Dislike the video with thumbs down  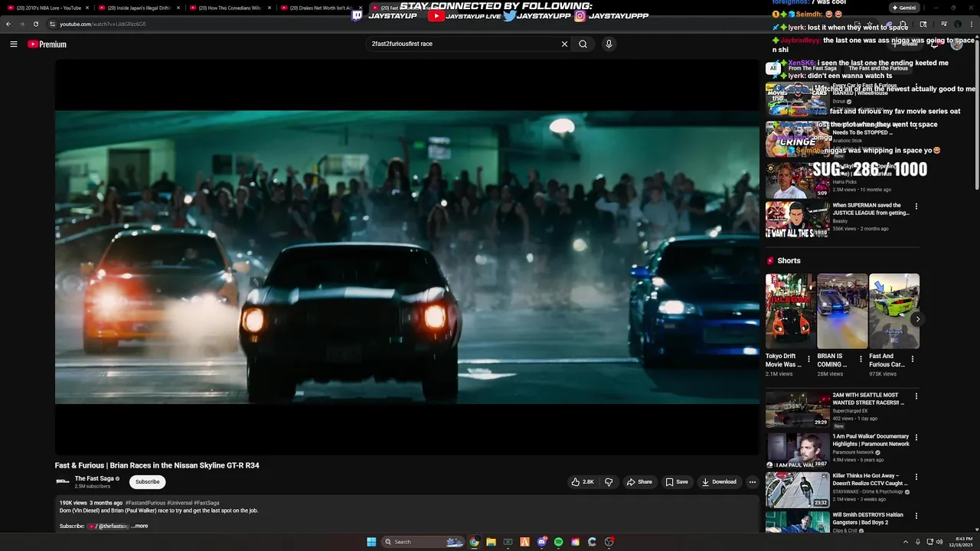tap(609, 482)
